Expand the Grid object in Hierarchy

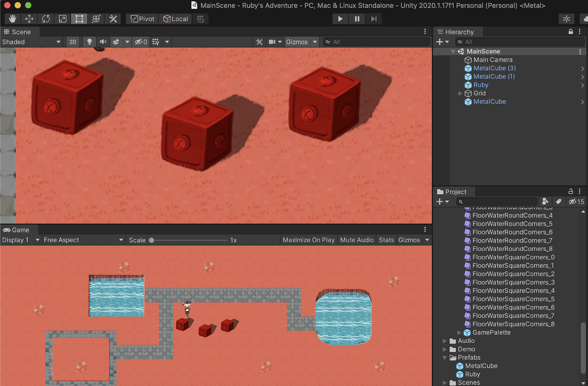coord(460,93)
